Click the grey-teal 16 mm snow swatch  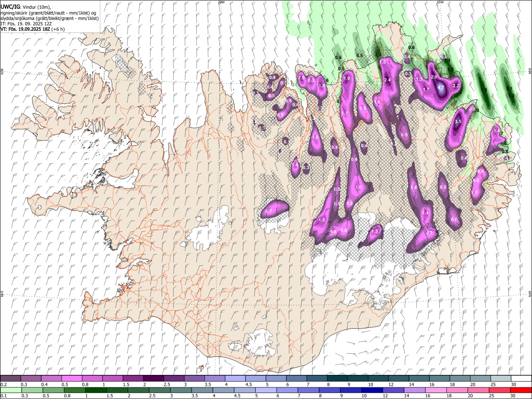pyautogui.click(x=440, y=379)
